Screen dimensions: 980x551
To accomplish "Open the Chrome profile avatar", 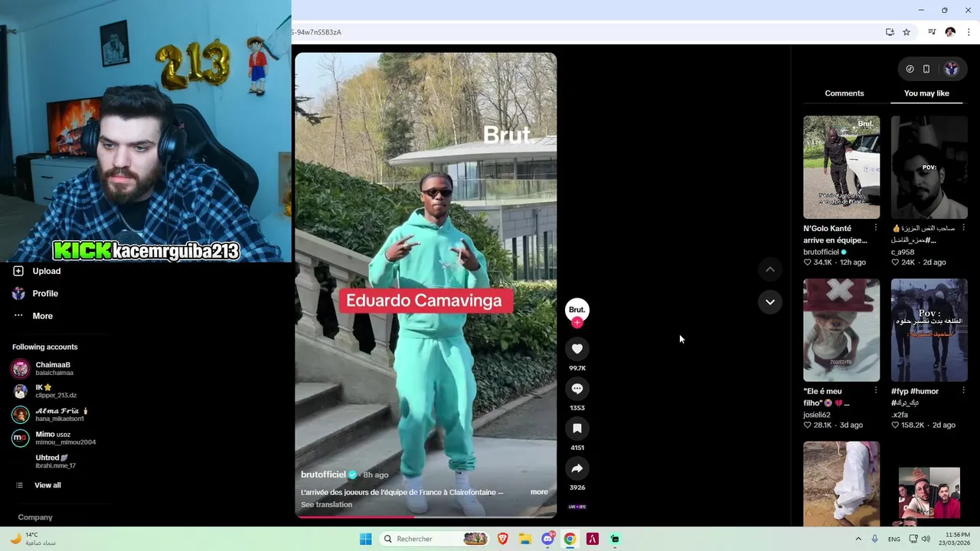I will [950, 32].
